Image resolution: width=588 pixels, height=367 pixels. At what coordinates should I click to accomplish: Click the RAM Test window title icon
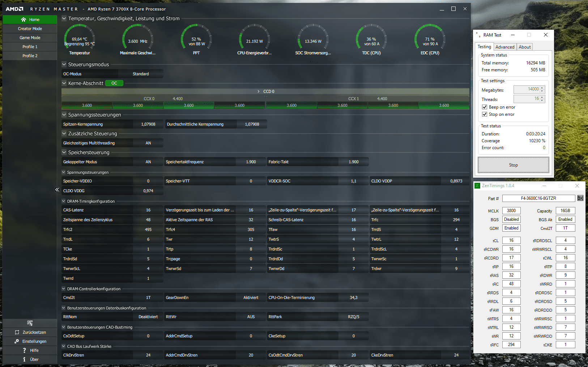478,35
